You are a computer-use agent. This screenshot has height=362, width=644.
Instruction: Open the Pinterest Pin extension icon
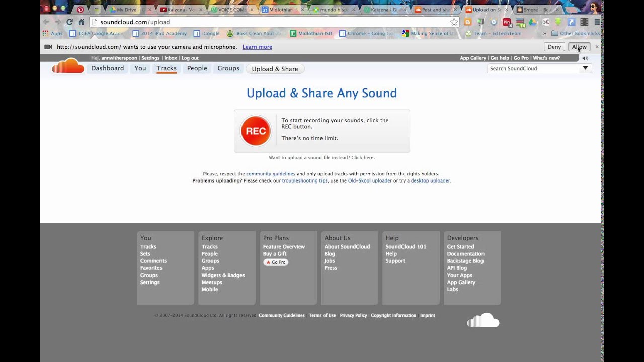(507, 22)
